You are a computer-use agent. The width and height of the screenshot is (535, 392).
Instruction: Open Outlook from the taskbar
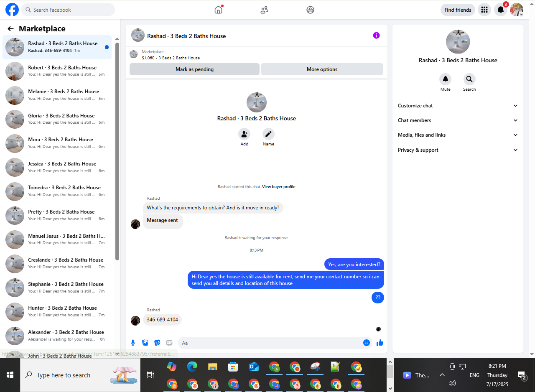point(253,367)
